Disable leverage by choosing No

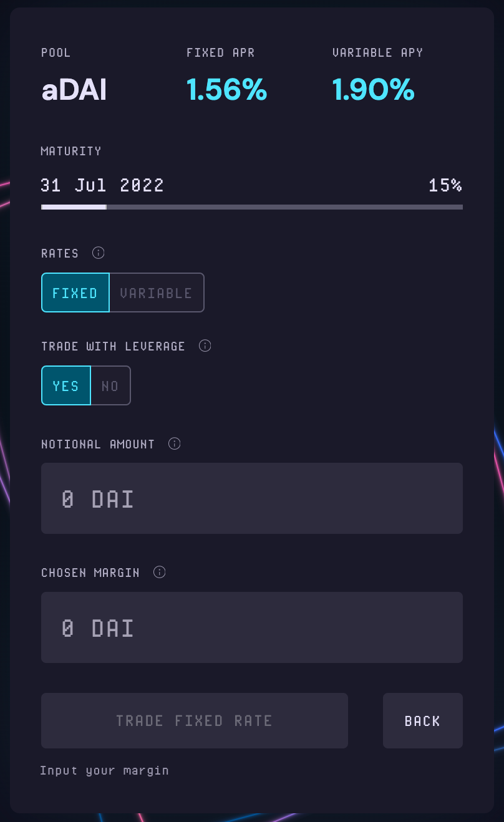[110, 385]
